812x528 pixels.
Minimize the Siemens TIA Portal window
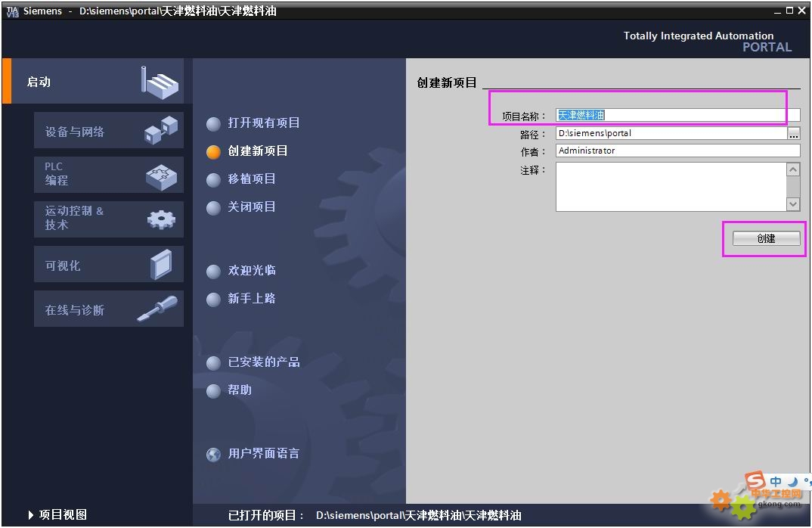click(777, 11)
